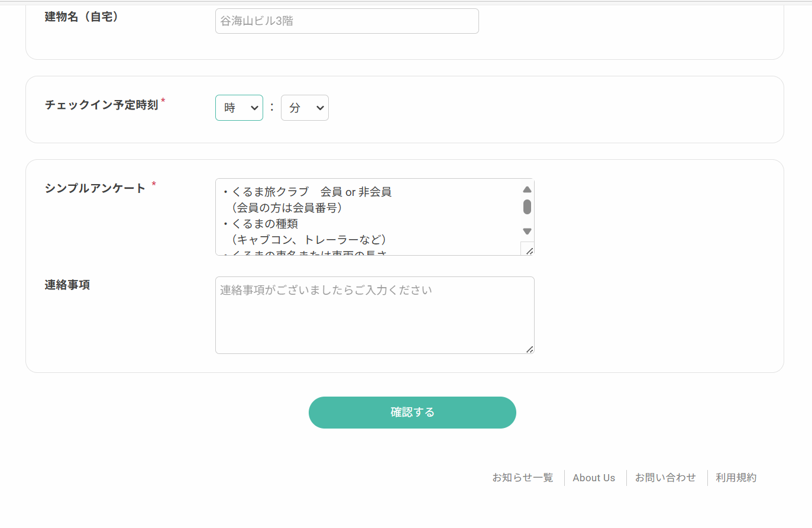Click resize handle of the シンプルアンケート textarea

(x=529, y=250)
